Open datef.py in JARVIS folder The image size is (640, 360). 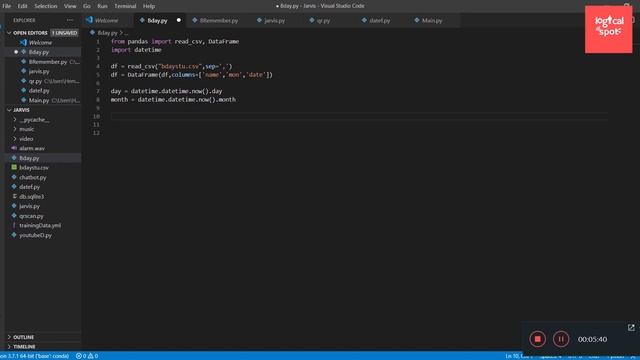pos(29,187)
